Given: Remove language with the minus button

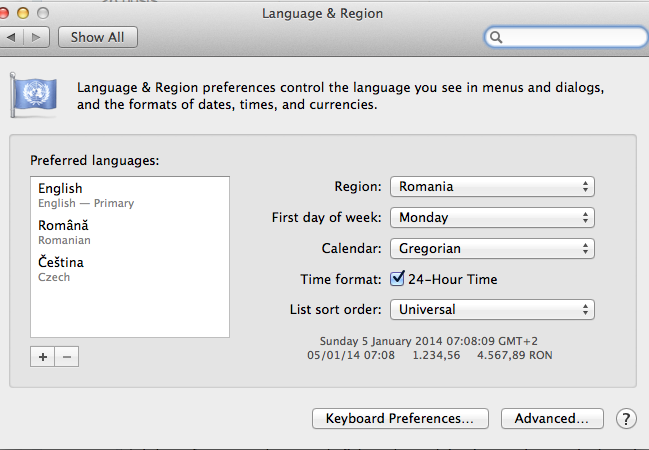Looking at the screenshot, I should coord(67,356).
